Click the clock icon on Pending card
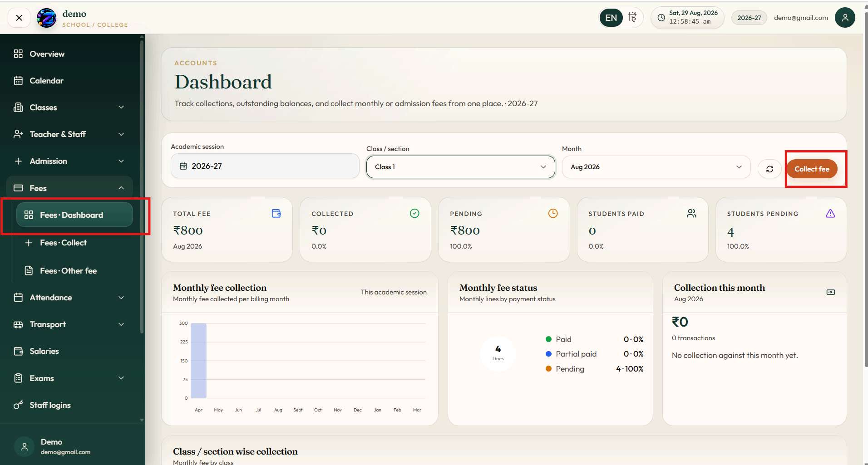 coord(553,213)
